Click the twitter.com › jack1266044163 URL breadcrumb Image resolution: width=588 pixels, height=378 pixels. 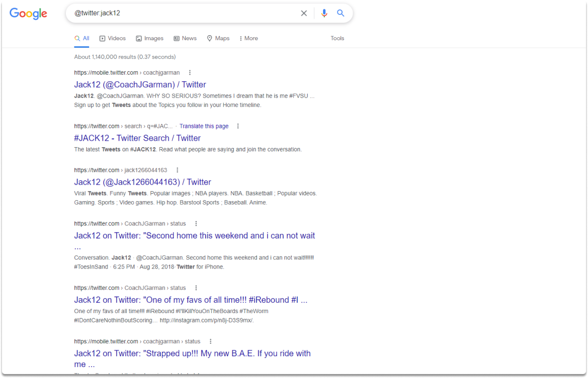tap(120, 170)
